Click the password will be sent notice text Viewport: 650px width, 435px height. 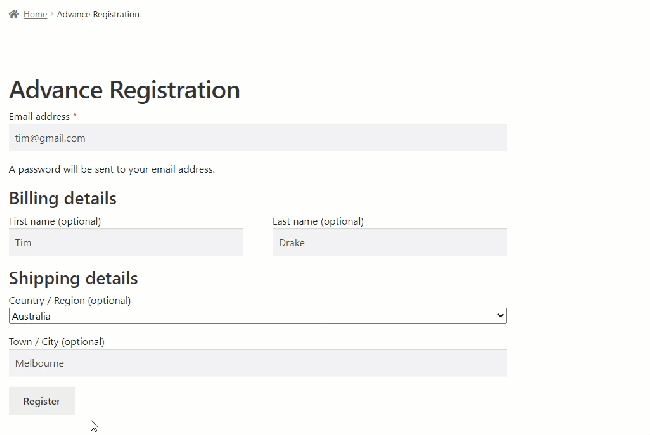click(x=112, y=169)
